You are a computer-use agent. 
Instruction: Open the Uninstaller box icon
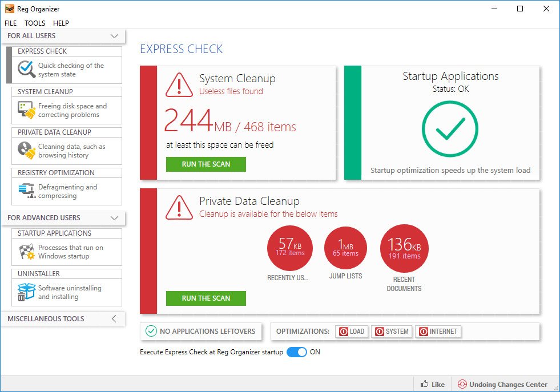point(26,292)
